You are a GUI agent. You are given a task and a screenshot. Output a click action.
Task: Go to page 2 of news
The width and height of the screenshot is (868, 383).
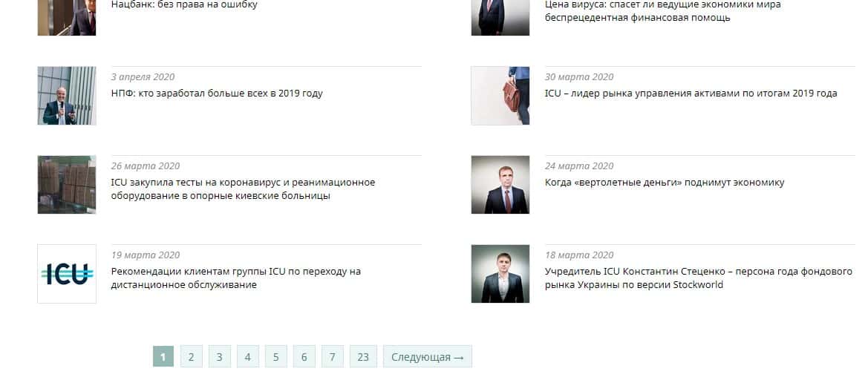tap(191, 357)
